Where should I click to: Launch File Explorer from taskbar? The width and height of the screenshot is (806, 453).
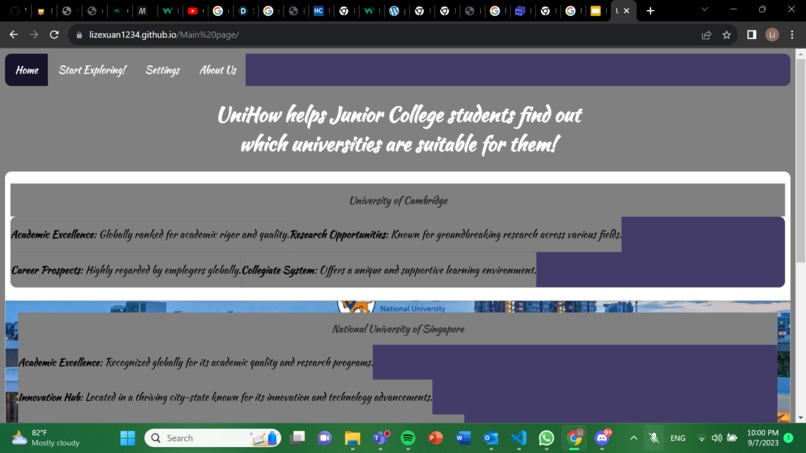[353, 438]
